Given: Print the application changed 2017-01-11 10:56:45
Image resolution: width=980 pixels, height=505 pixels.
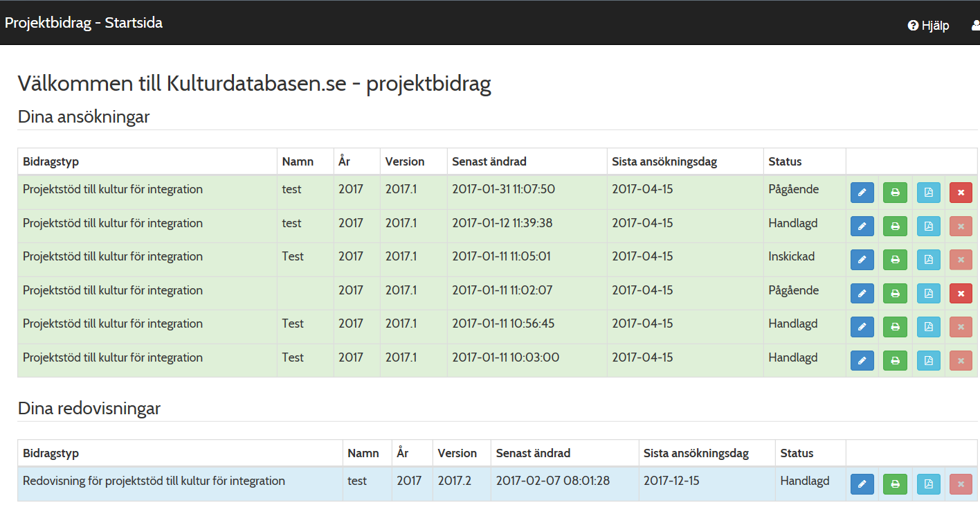Looking at the screenshot, I should [x=895, y=327].
